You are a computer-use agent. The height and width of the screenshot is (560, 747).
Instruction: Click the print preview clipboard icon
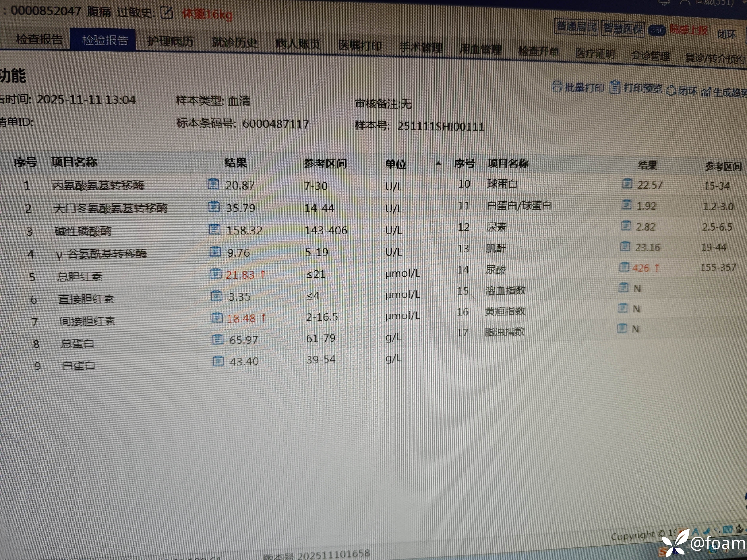tap(615, 87)
